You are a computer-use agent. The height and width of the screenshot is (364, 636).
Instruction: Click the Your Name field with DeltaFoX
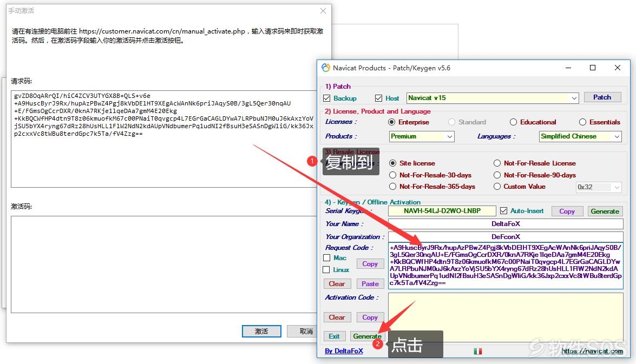pos(506,224)
